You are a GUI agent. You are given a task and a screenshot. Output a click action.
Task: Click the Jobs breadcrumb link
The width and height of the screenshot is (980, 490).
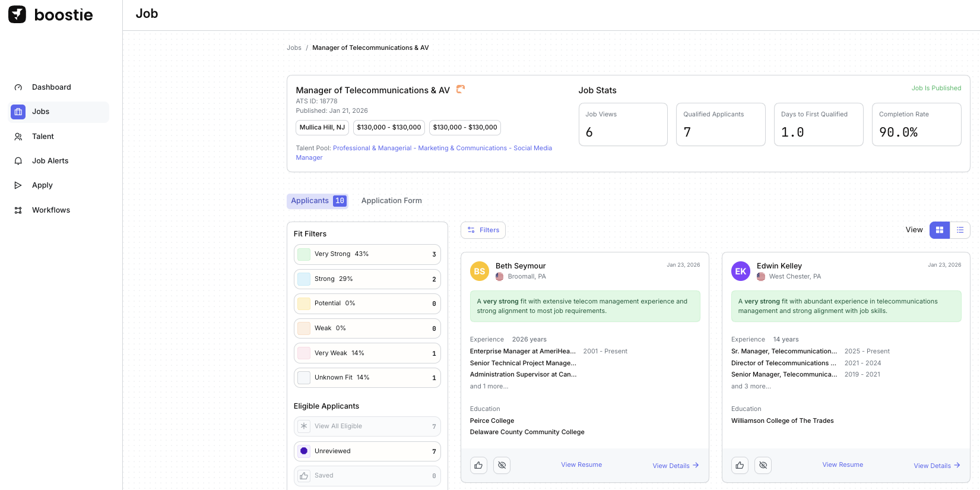pos(294,48)
